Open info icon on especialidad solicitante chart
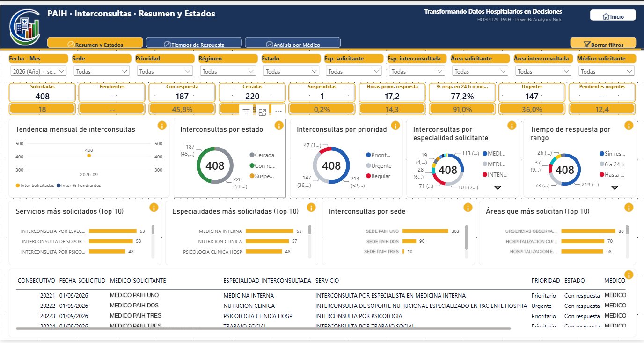 click(512, 126)
